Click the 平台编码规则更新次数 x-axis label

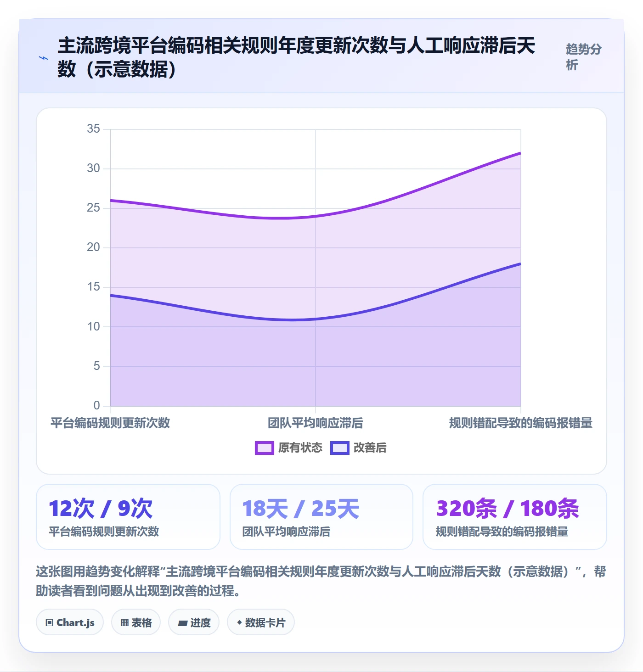point(110,423)
